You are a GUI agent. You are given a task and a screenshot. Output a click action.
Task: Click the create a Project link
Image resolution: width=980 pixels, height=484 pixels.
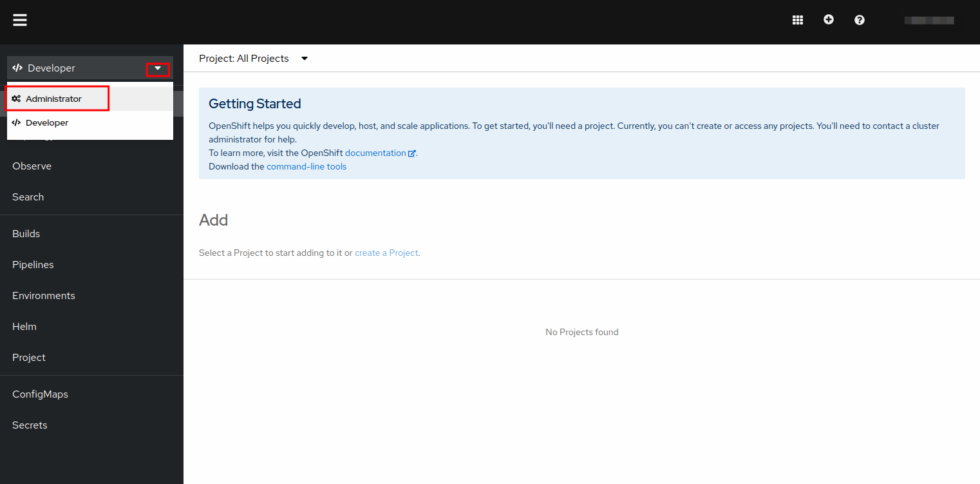click(x=386, y=252)
